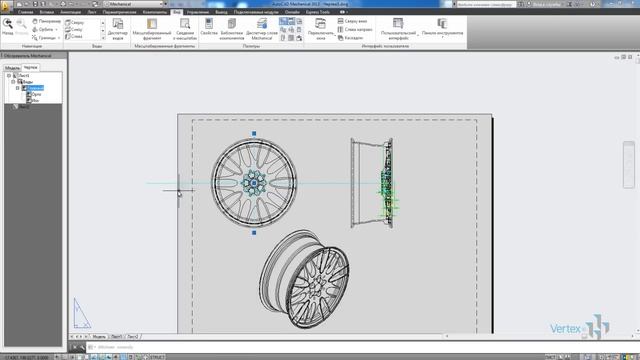This screenshot has height=360, width=640.
Task: Toggle the second highlighted palette icon
Action: pos(291,21)
